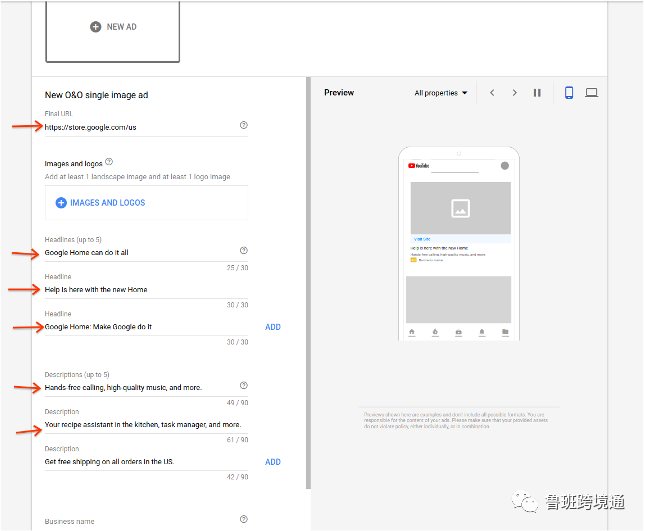This screenshot has height=531, width=645.
Task: Switch preview to mobile device view
Action: tap(569, 93)
